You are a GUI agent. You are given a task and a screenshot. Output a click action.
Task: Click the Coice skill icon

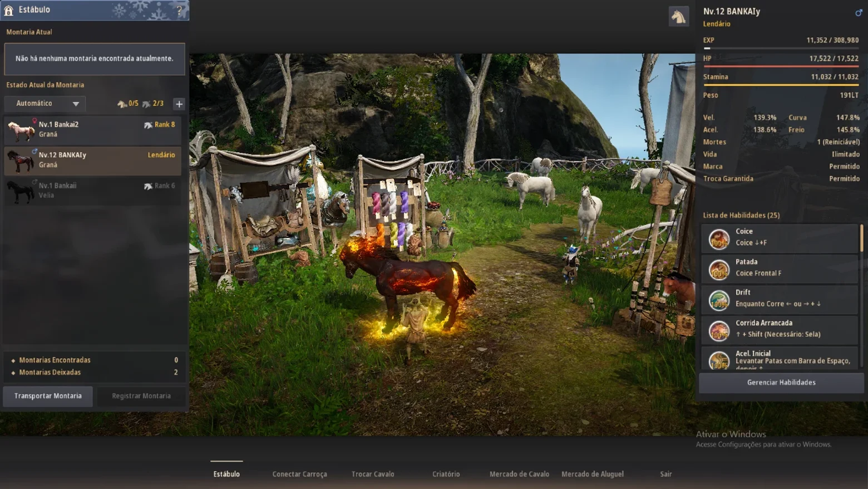click(719, 239)
